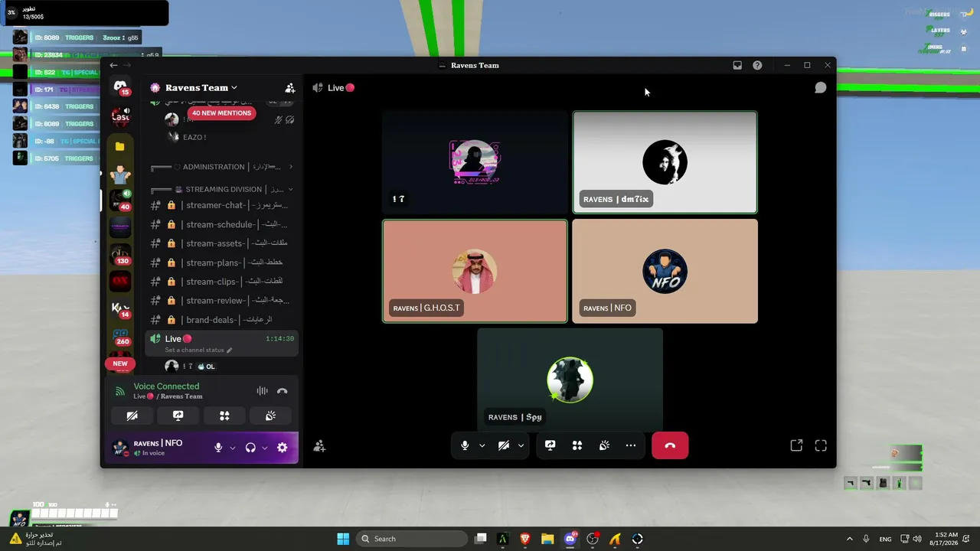The height and width of the screenshot is (551, 980).
Task: Focus the RAVENS | dm7ix video tile
Action: pyautogui.click(x=665, y=162)
